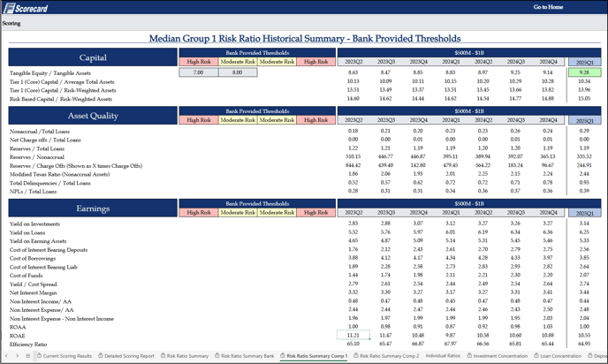Go to previous sheet using the left arrow
The image size is (608, 364).
6,355
